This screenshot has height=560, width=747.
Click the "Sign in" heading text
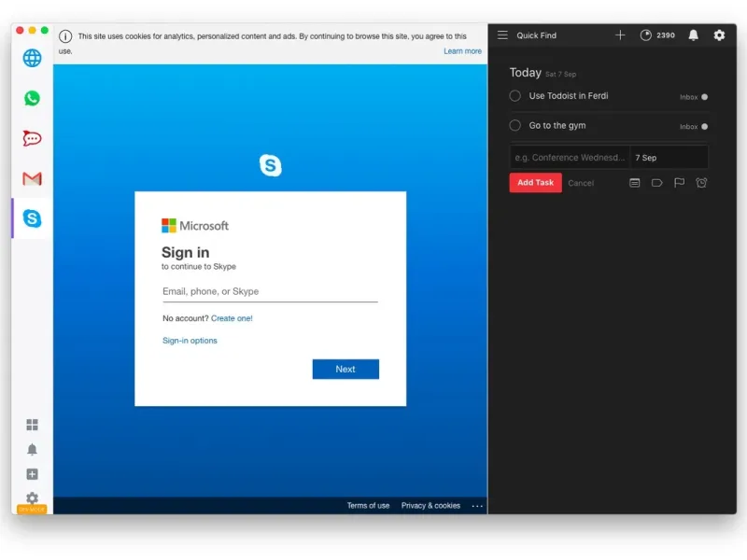coord(185,252)
